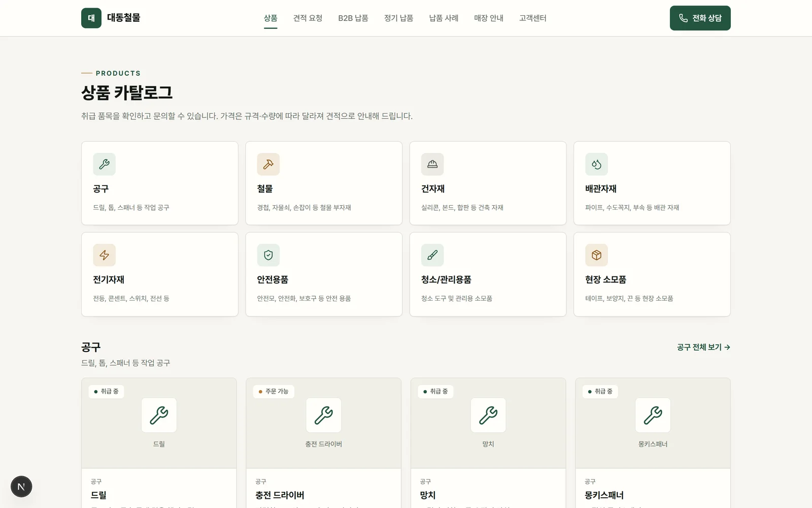
Task: Click the 상품 카탈로그 heading
Action: 127,92
